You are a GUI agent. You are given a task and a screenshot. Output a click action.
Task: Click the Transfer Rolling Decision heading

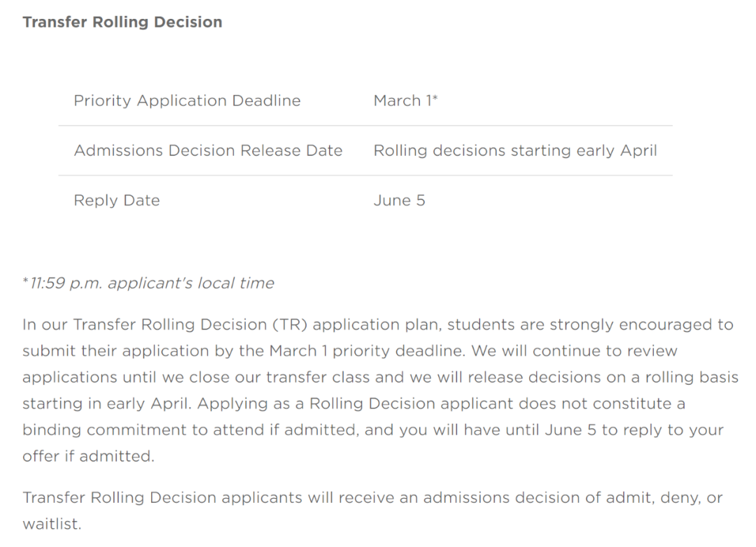pos(122,22)
